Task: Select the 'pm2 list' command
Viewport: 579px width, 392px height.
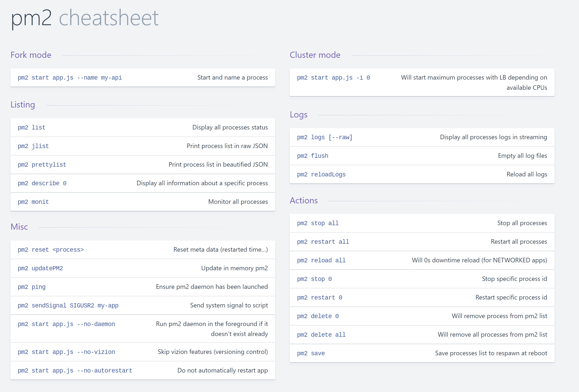Action: 32,128
